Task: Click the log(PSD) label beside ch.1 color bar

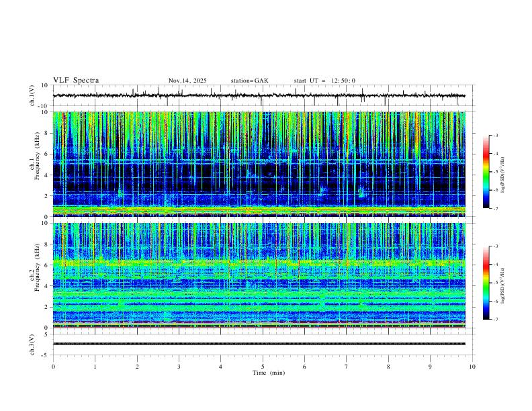Action: pos(504,175)
